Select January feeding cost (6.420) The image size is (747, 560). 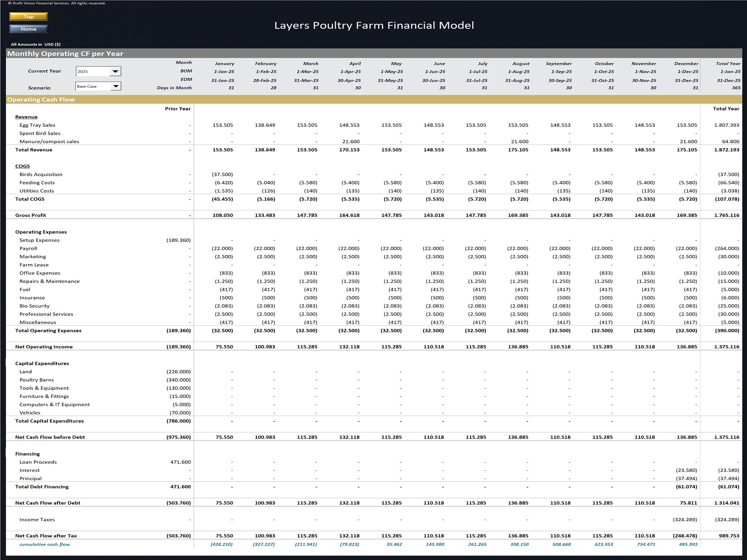point(224,183)
